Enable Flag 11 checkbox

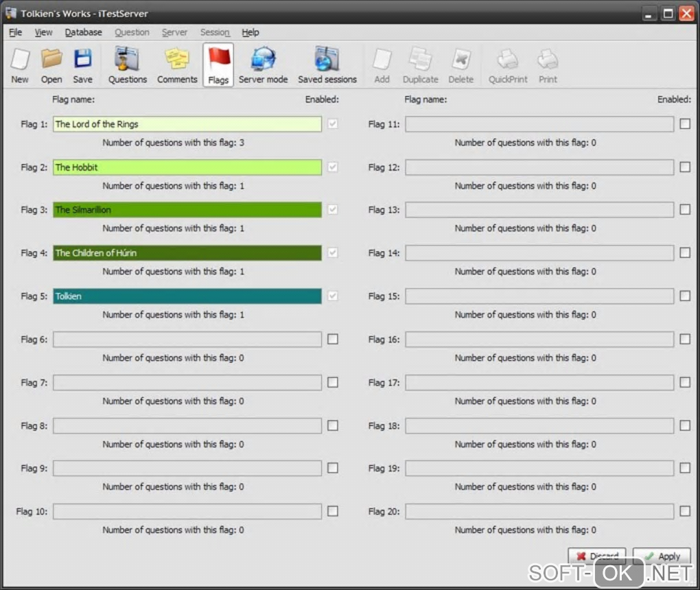pyautogui.click(x=685, y=123)
